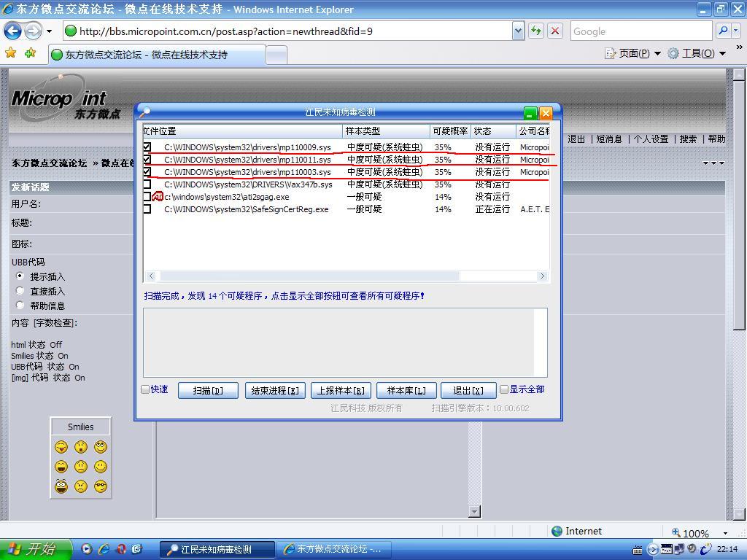Click the forum 个人设置 link

(x=651, y=139)
